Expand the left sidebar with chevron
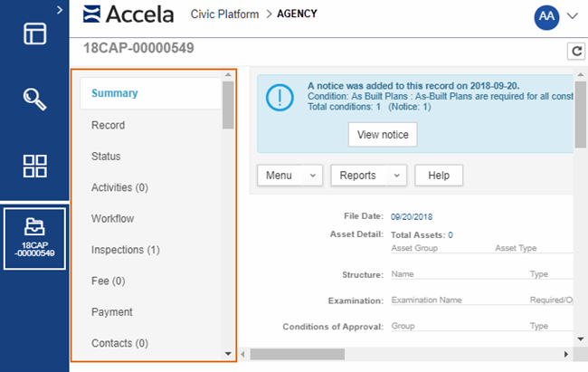 (59, 9)
